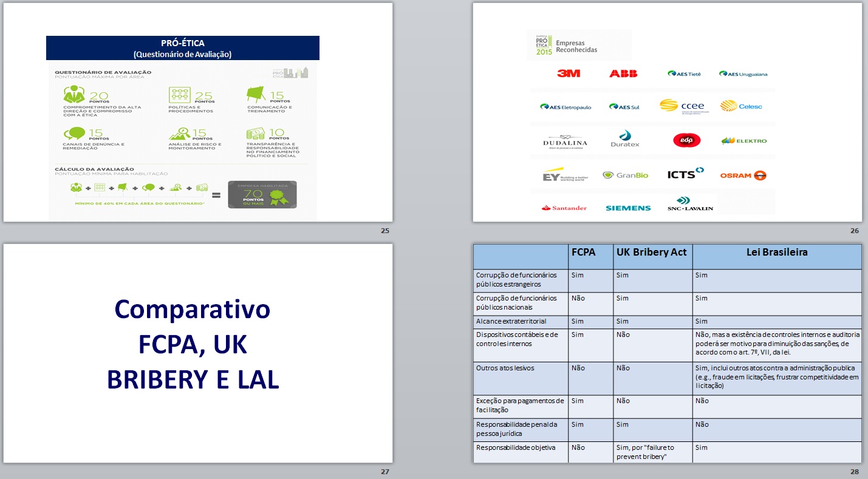Select the Duratex logo

(625, 140)
